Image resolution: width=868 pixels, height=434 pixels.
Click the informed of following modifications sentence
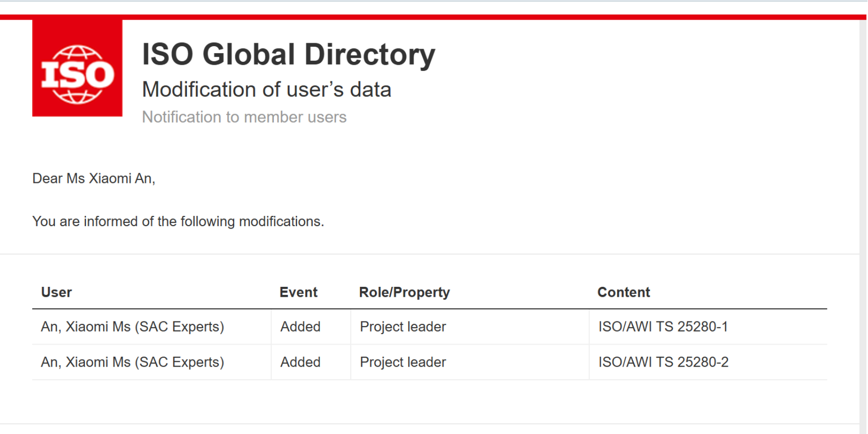(x=178, y=222)
